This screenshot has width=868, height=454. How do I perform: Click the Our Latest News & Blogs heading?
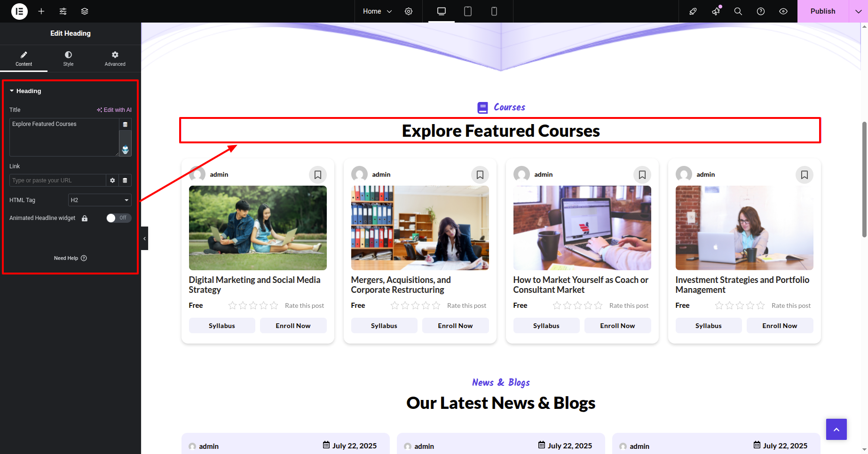coord(501,403)
